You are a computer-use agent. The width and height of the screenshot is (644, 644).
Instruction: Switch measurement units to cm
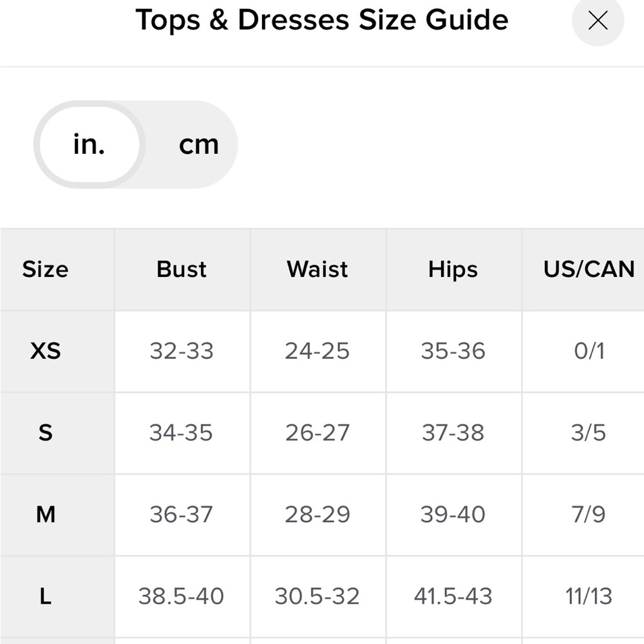[x=198, y=145]
